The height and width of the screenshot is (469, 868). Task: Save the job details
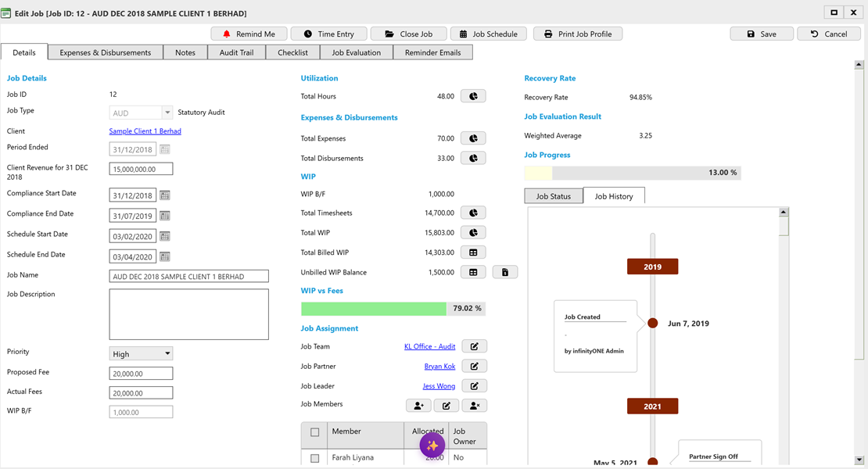point(761,33)
